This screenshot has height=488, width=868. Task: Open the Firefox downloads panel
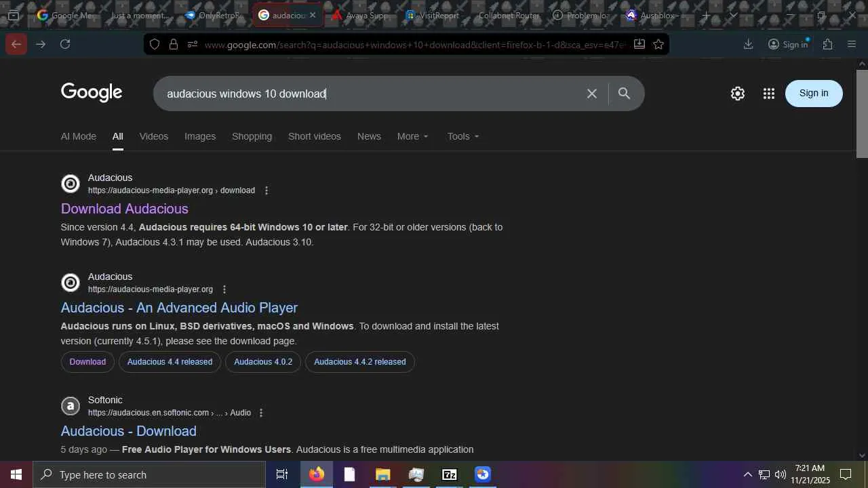(x=749, y=44)
